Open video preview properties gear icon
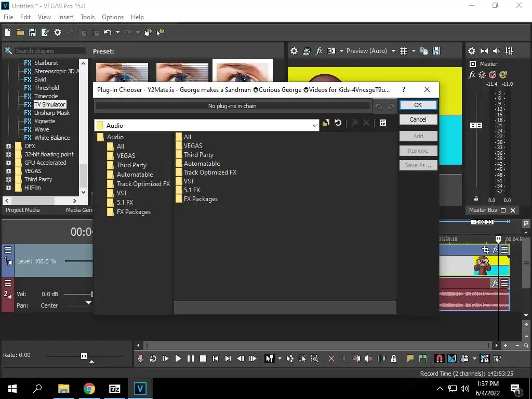 pyautogui.click(x=294, y=51)
